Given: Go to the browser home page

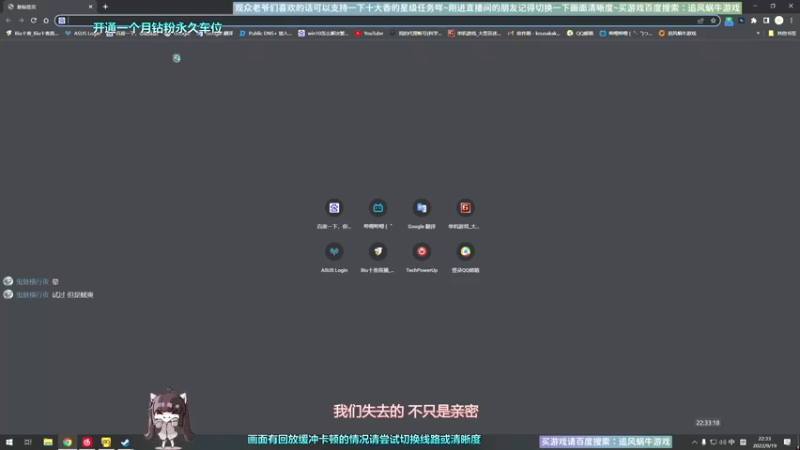Looking at the screenshot, I should tap(46, 20).
